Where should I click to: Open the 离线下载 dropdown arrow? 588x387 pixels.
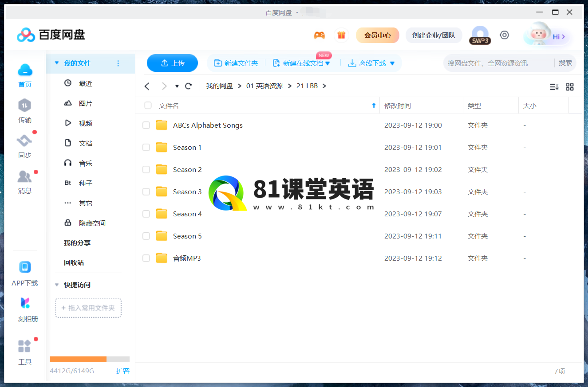(x=392, y=63)
